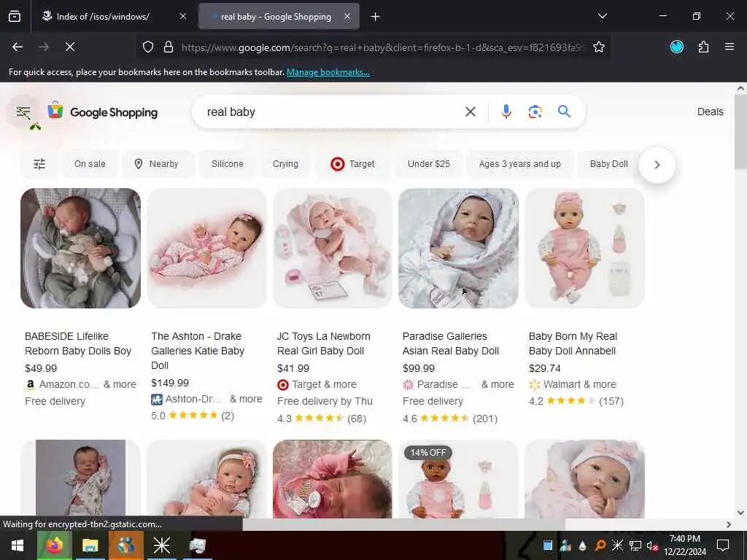Open Paradise Galleries Asian doll image
Screen dimensions: 747x560
click(458, 248)
